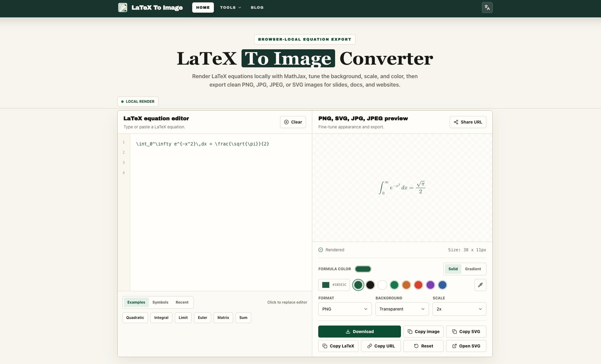Pick a color with the eyedropper icon

pyautogui.click(x=480, y=285)
